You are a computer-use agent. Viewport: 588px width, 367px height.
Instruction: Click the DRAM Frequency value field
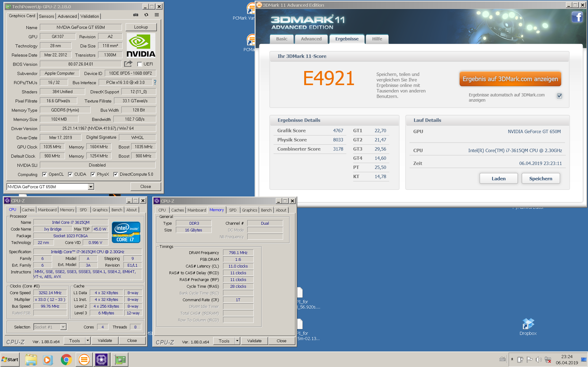tap(238, 253)
